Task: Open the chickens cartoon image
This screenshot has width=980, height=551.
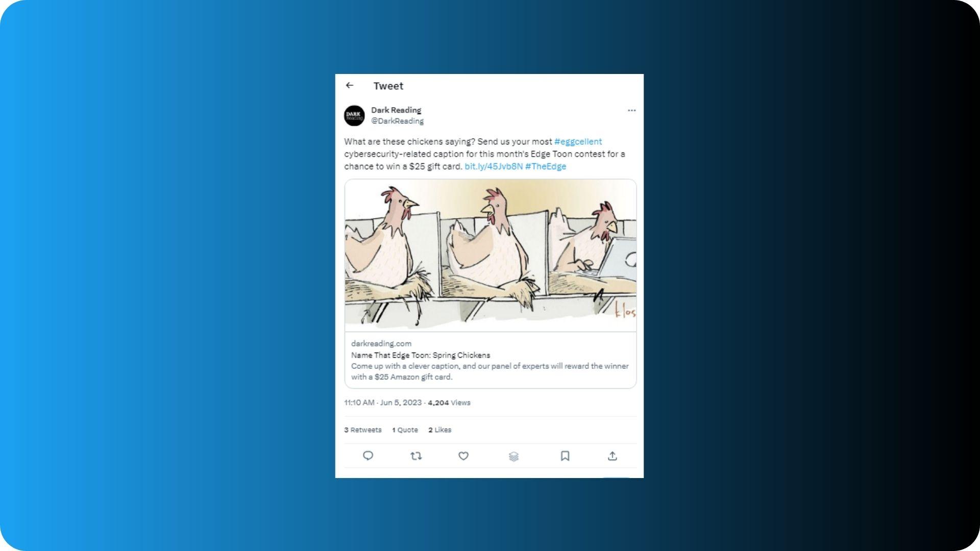Action: (491, 255)
